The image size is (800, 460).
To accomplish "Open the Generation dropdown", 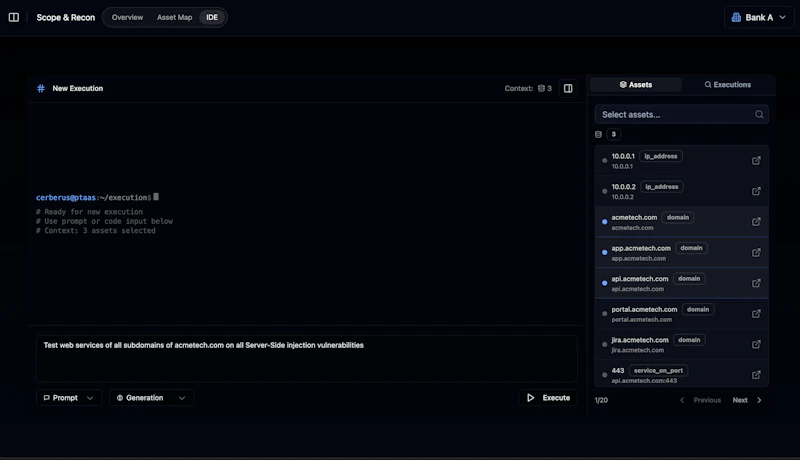I will tap(151, 398).
